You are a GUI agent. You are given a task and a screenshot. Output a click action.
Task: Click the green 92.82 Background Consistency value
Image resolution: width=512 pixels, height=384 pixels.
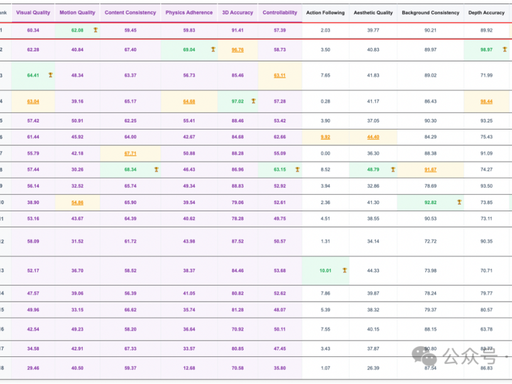click(x=430, y=202)
